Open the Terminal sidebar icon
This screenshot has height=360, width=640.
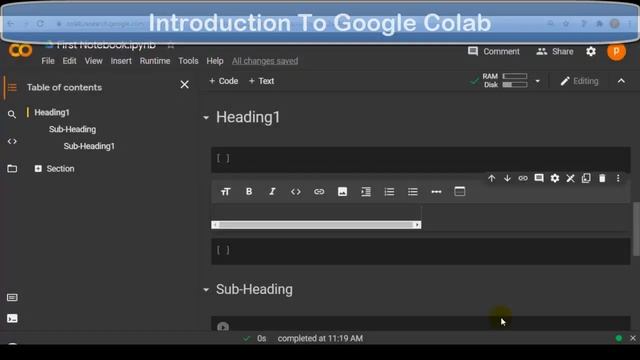pyautogui.click(x=12, y=318)
